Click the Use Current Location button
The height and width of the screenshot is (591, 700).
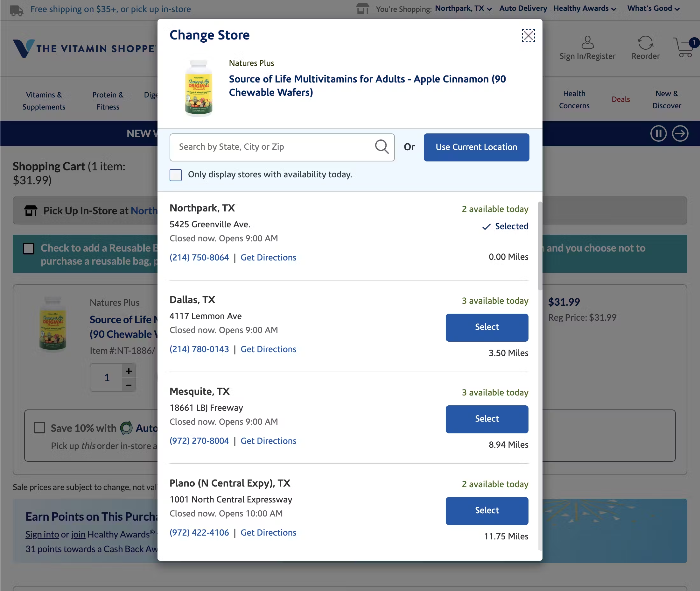(x=476, y=147)
